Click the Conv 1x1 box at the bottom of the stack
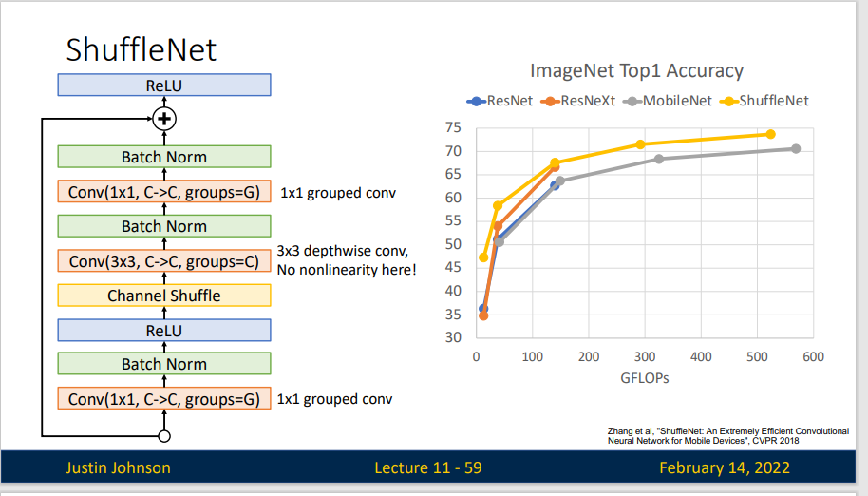The width and height of the screenshot is (868, 496). click(x=164, y=398)
